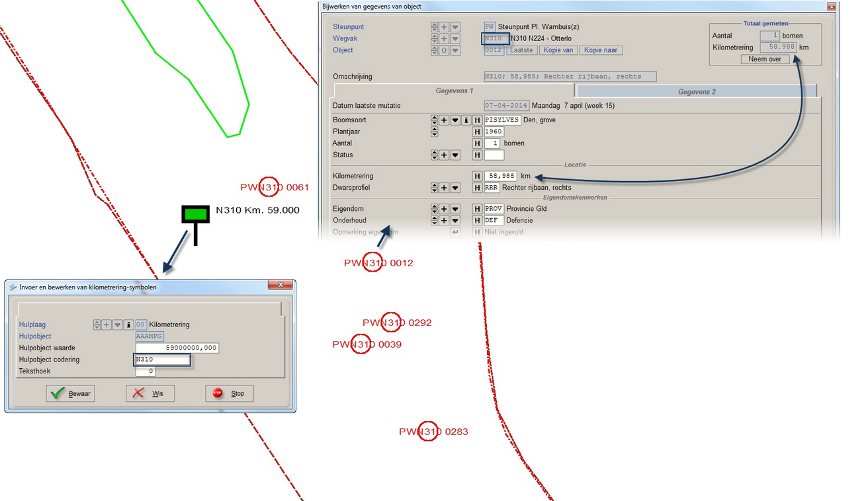Open the Onderhoud dropdown arrow
Viewport: 868px width, 501px height.
click(455, 220)
